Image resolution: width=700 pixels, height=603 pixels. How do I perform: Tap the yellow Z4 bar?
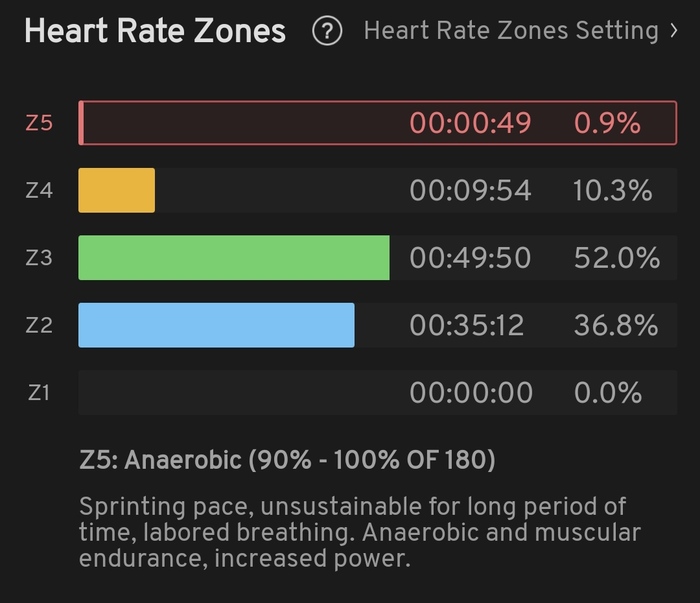pos(117,190)
